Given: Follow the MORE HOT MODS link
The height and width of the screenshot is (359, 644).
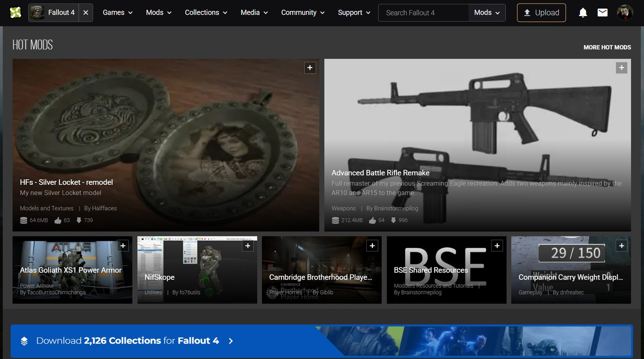Looking at the screenshot, I should [607, 47].
